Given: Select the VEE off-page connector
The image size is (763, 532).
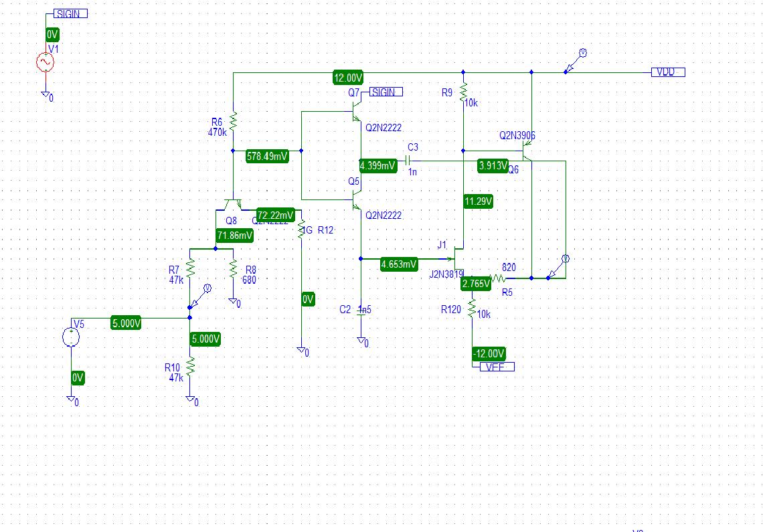Looking at the screenshot, I should tap(497, 367).
